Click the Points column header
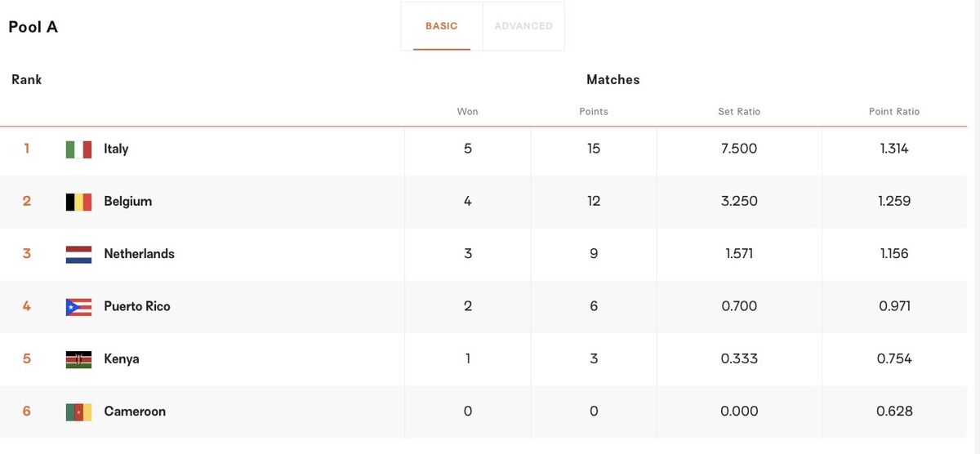 pos(594,111)
